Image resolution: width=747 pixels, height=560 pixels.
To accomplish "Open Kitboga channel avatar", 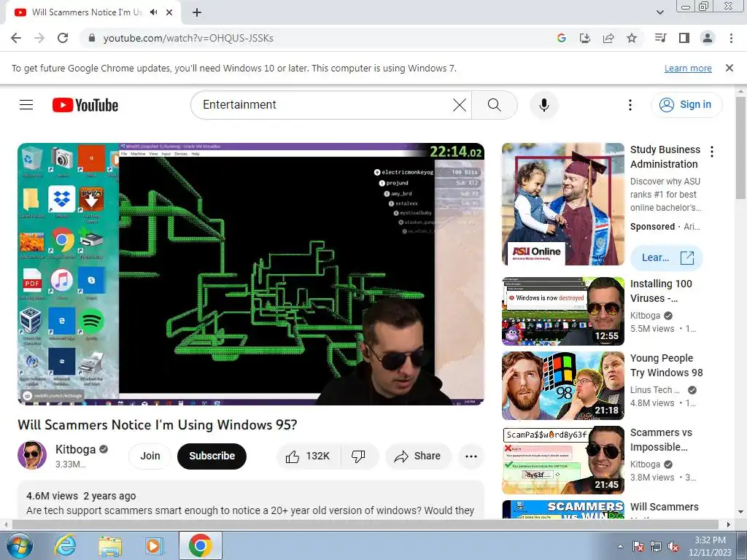I will pos(32,455).
